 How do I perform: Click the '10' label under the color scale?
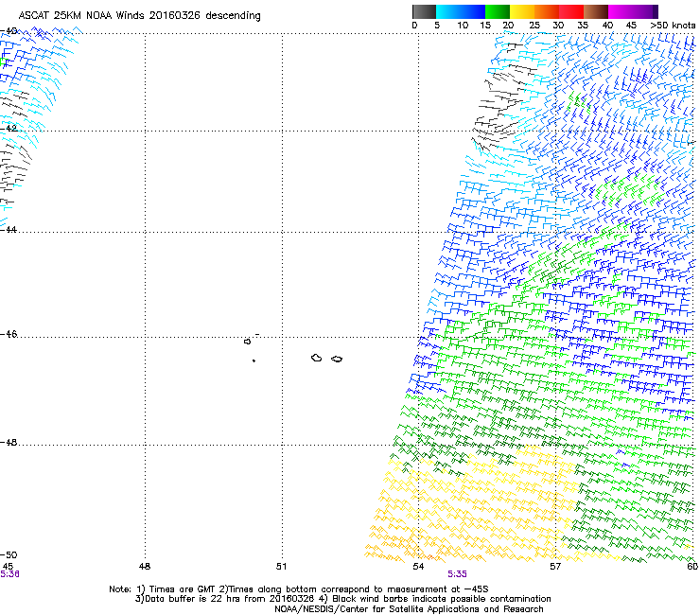click(463, 26)
